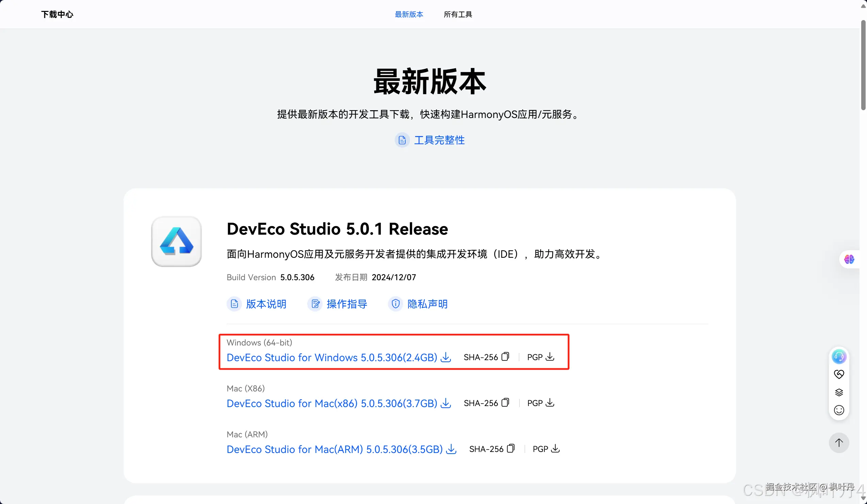Download PGP file for Mac(ARM) build
Viewport: 867px width, 504px height.
[x=555, y=448]
